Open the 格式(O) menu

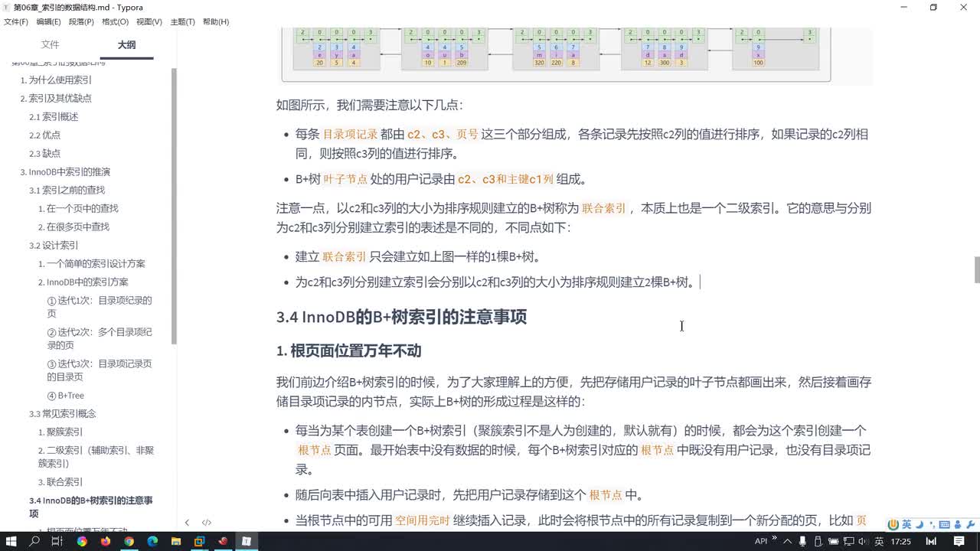pyautogui.click(x=115, y=21)
